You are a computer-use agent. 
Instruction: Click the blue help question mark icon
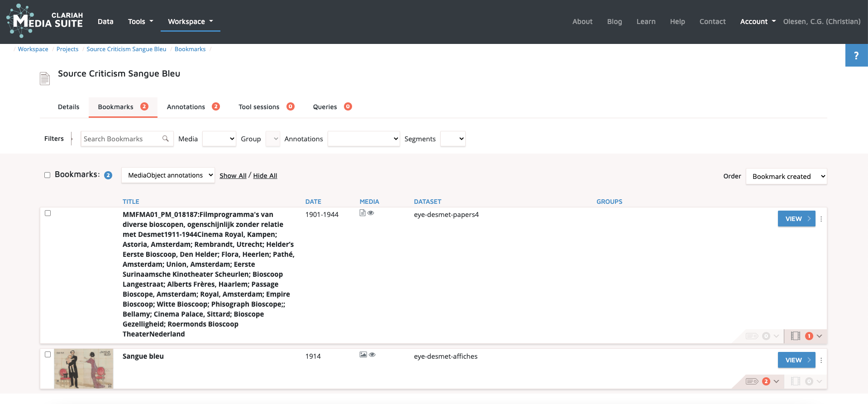pos(856,55)
